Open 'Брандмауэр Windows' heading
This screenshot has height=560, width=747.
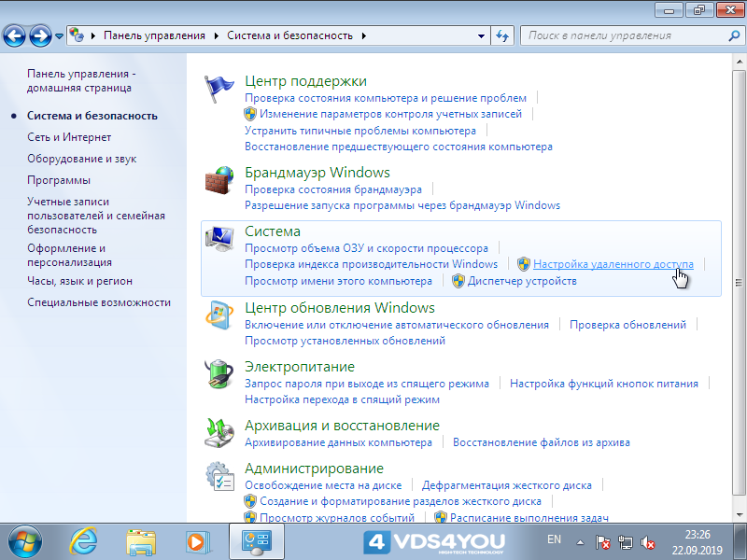pos(317,173)
